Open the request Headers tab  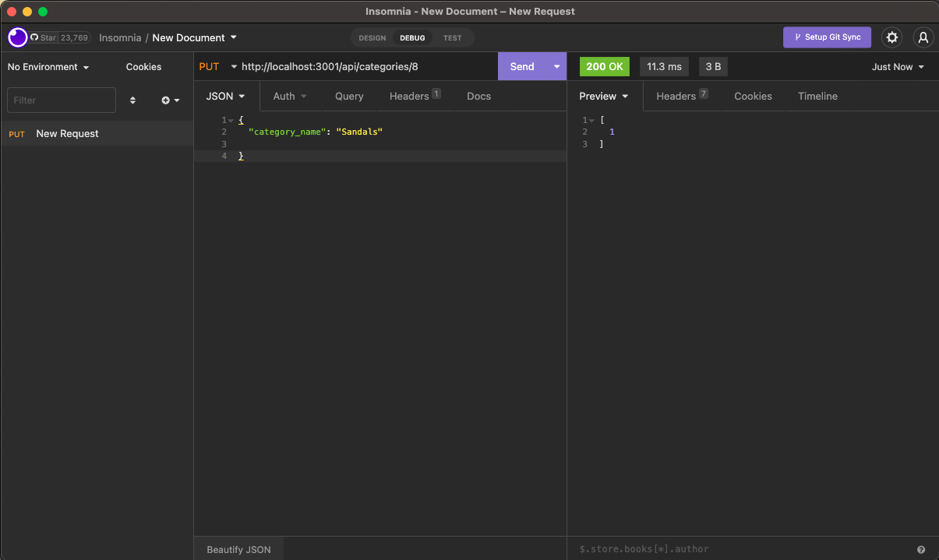click(408, 96)
